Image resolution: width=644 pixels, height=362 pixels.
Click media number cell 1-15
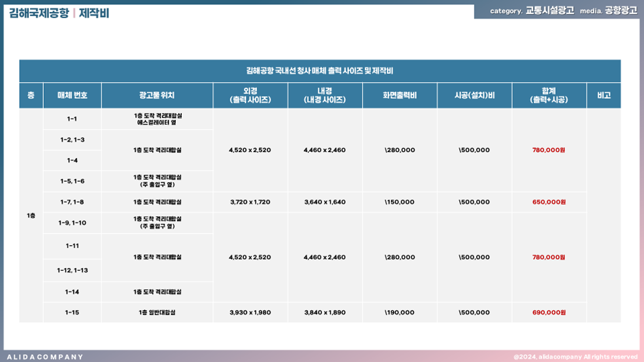72,312
